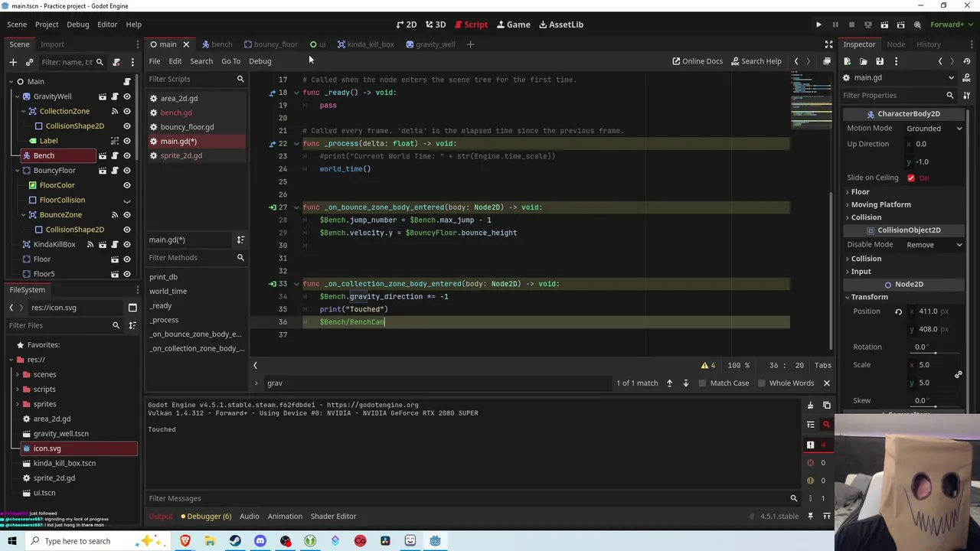This screenshot has width=980, height=551.
Task: Toggle alphabetical sorting of the methods list
Action: [240, 240]
